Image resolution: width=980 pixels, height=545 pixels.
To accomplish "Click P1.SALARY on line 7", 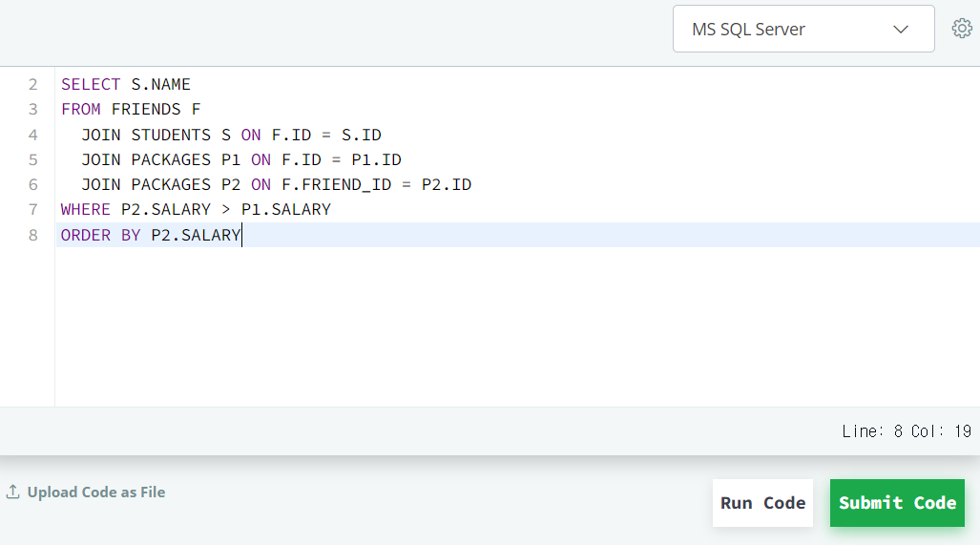I will click(286, 209).
